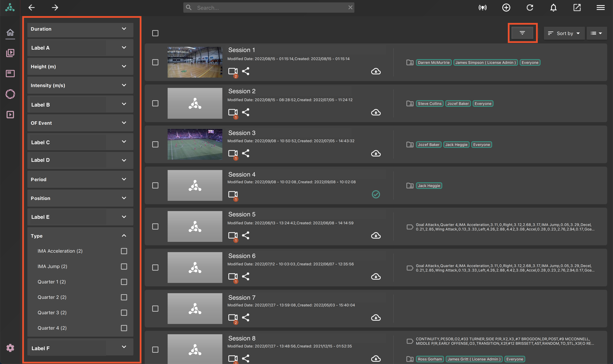
Task: Check the Quarter 1 (2) filter
Action: point(124,282)
